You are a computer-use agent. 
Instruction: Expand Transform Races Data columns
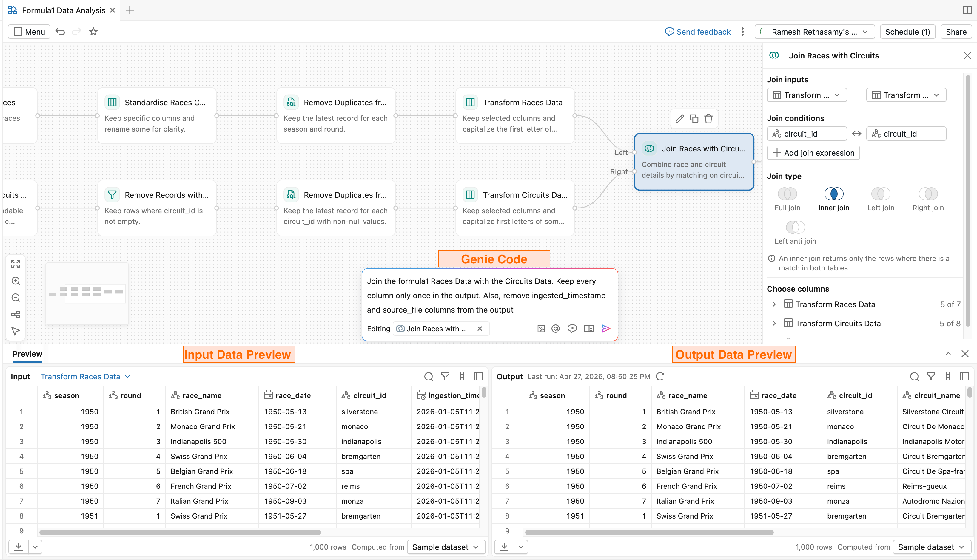pos(774,304)
